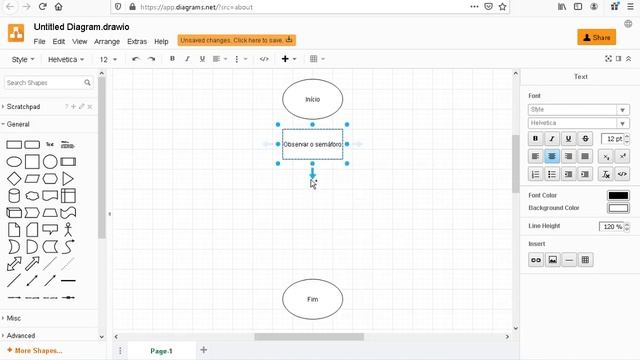Open the table insert dropdown in toolbar

[x=317, y=59]
